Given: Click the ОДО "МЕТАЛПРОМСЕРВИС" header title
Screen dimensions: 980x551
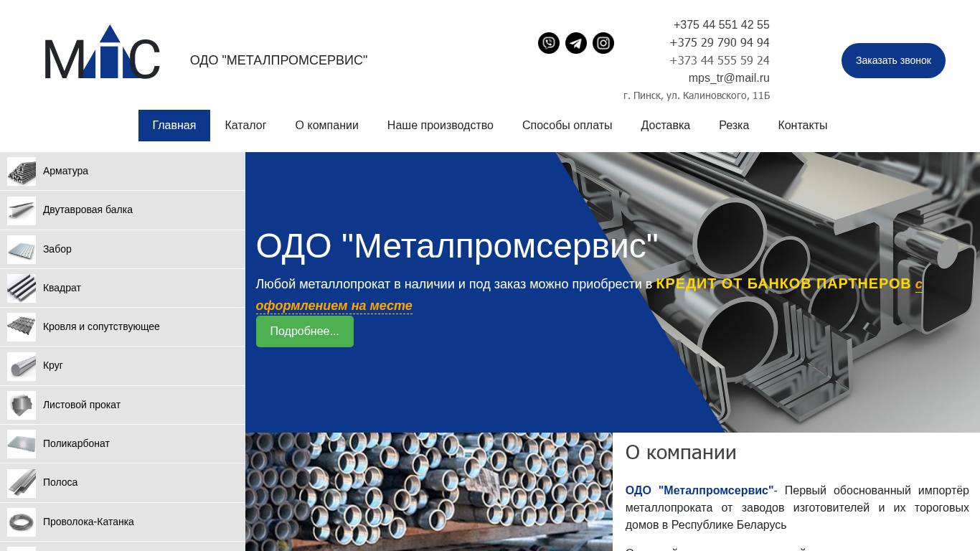Looking at the screenshot, I should point(278,60).
